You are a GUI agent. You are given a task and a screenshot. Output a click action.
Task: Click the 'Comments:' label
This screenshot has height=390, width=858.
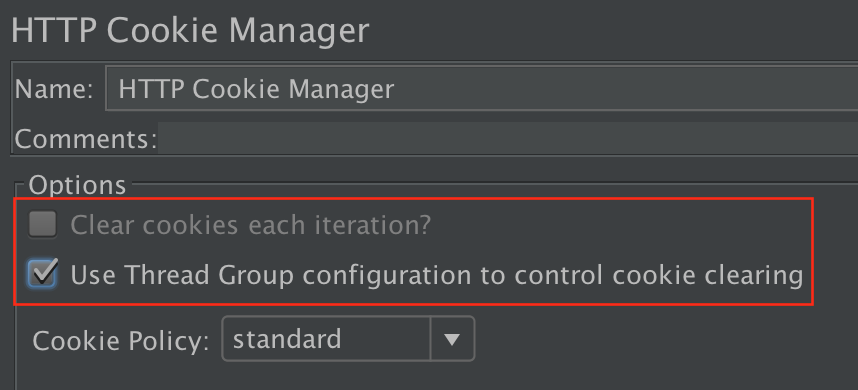pos(86,139)
